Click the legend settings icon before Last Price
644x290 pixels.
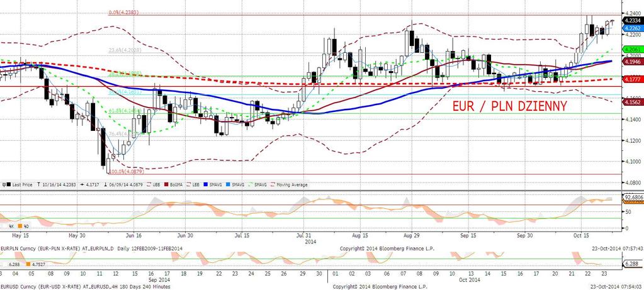pos(4,184)
